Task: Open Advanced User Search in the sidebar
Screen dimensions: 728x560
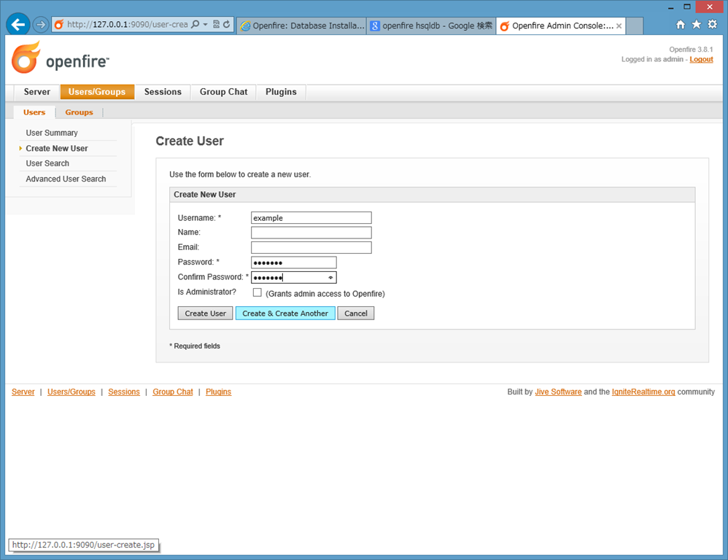Action: click(66, 179)
